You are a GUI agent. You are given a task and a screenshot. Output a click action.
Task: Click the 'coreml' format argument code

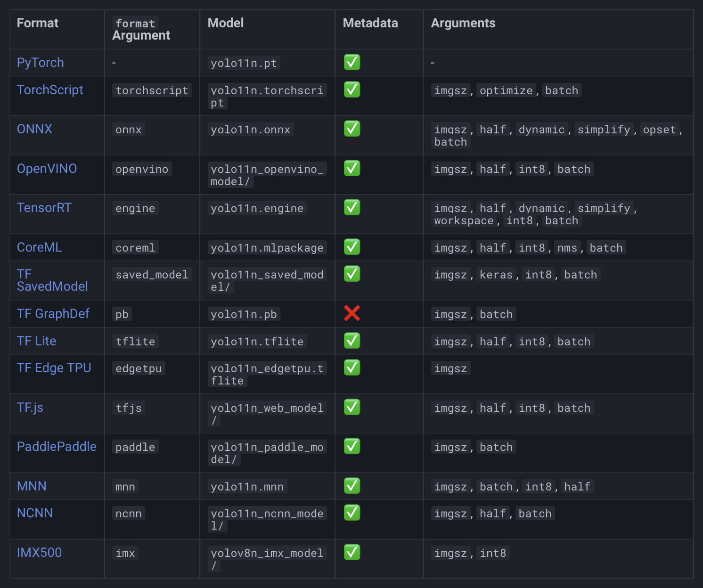135,248
